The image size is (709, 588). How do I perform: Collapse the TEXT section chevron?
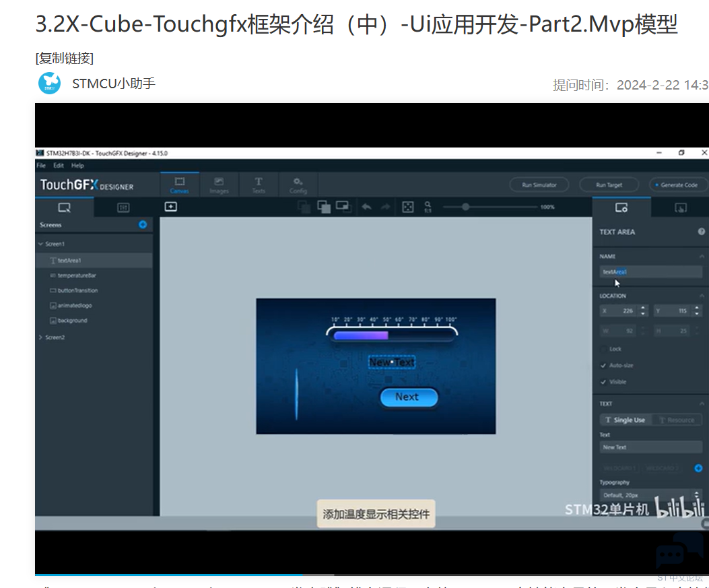(x=702, y=403)
